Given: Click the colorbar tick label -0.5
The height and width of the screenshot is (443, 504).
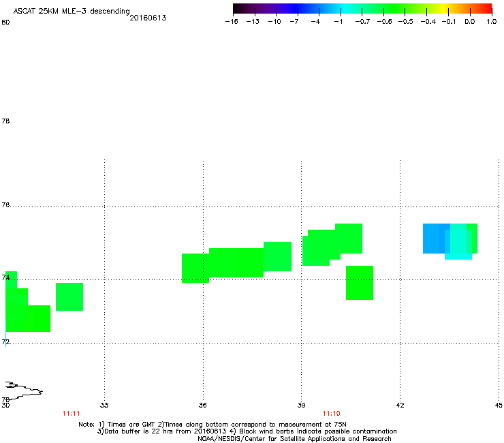Looking at the screenshot, I should pyautogui.click(x=406, y=22).
